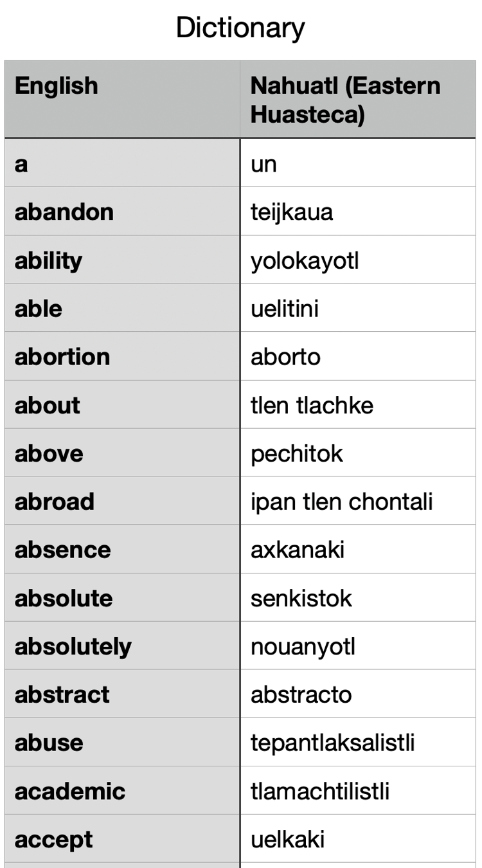Screen dimensions: 482x868
Task: Click the English cell 'abandon'
Action: click(64, 212)
